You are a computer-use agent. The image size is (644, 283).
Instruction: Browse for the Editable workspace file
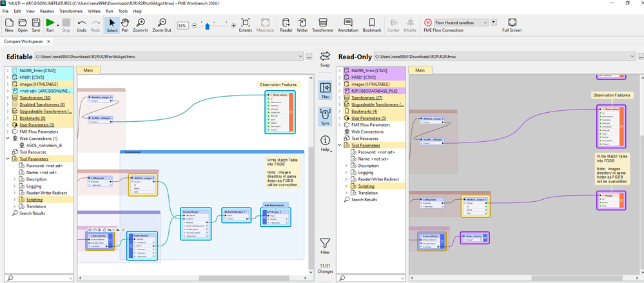point(309,57)
